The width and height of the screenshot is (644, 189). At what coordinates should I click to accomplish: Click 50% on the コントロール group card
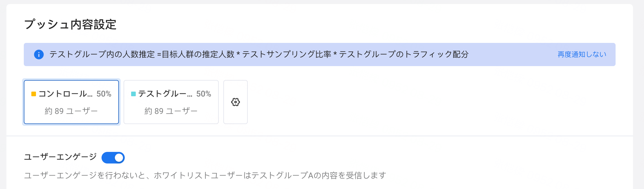pyautogui.click(x=104, y=94)
